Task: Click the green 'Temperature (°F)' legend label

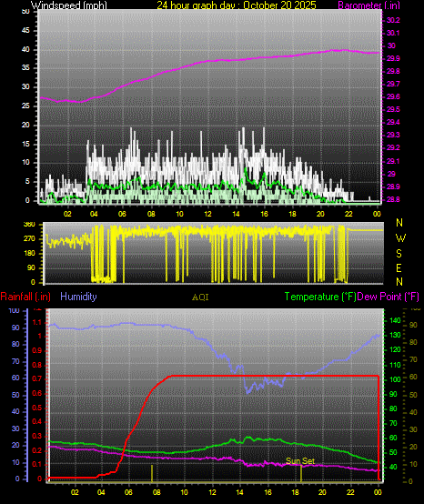Action: [x=320, y=297]
